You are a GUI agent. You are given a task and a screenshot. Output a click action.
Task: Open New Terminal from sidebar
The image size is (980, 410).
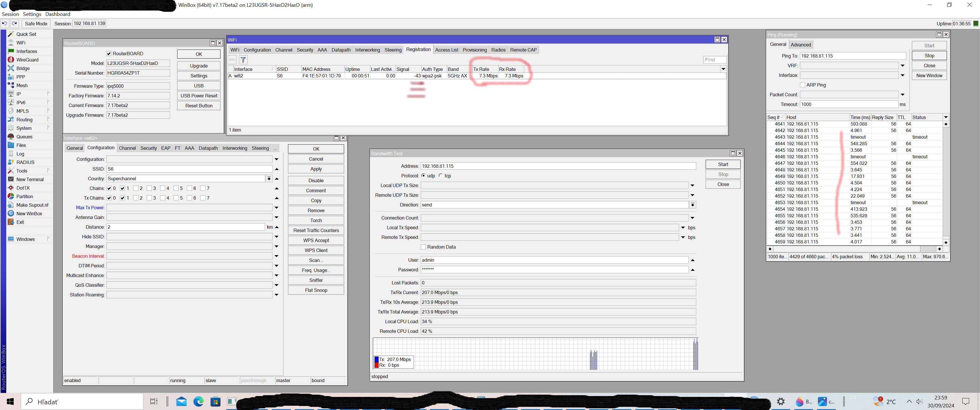[11, 179]
